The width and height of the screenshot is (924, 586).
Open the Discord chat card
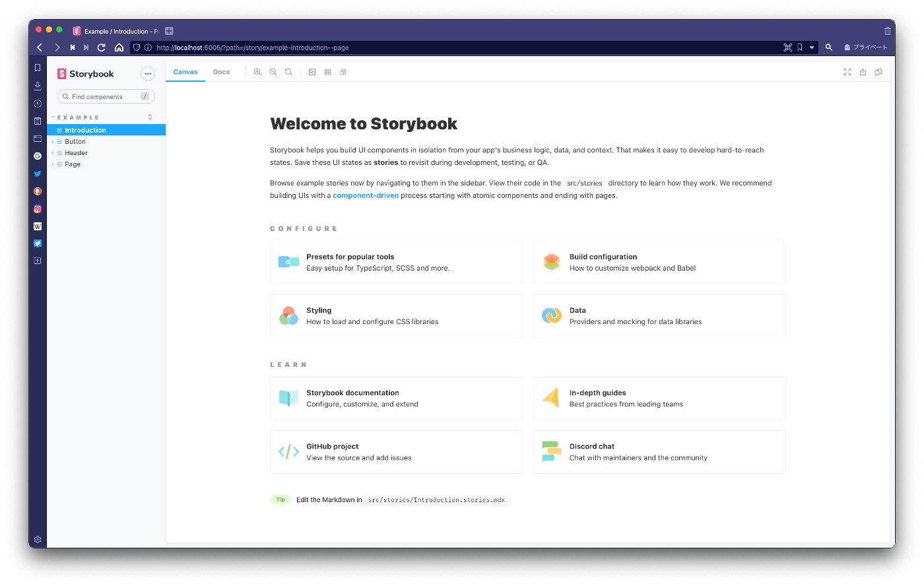[659, 452]
